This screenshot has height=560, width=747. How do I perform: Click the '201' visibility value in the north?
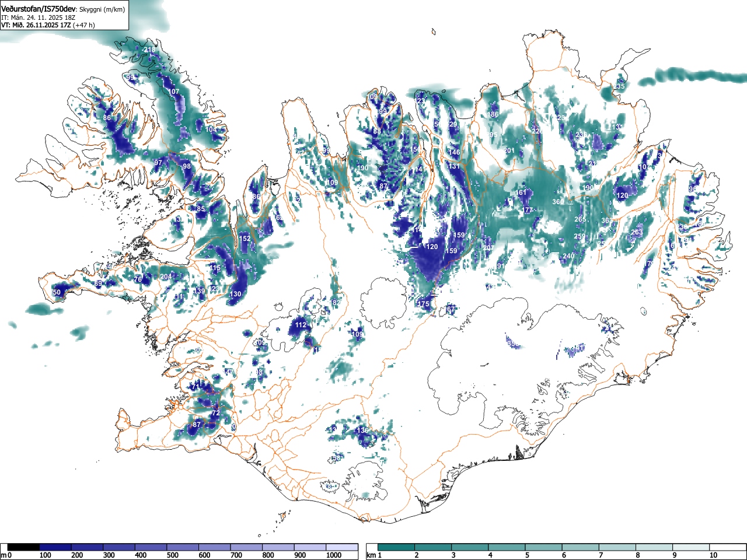pyautogui.click(x=509, y=150)
